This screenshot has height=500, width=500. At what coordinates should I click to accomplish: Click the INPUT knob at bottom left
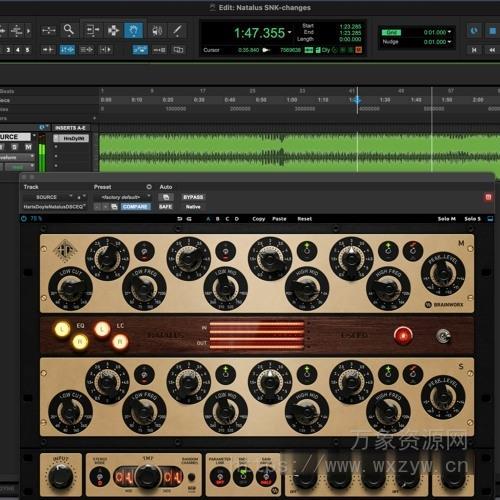coord(61,477)
